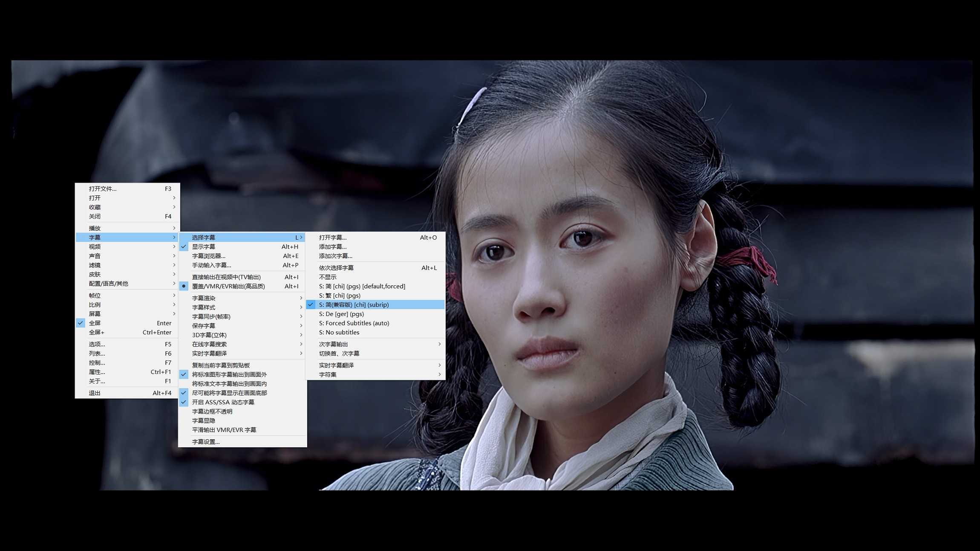This screenshot has height=551, width=980.
Task: Select S: De [ger] (pgs) track
Action: point(375,314)
